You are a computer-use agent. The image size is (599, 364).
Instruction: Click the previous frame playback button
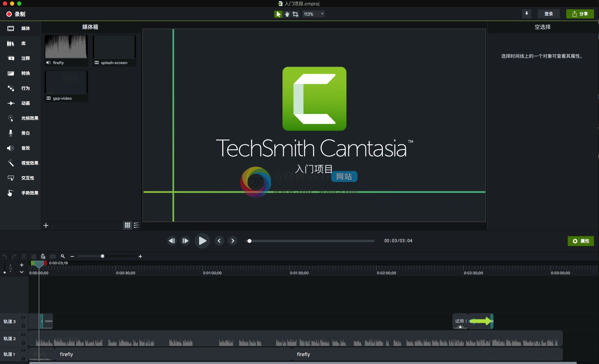172,241
